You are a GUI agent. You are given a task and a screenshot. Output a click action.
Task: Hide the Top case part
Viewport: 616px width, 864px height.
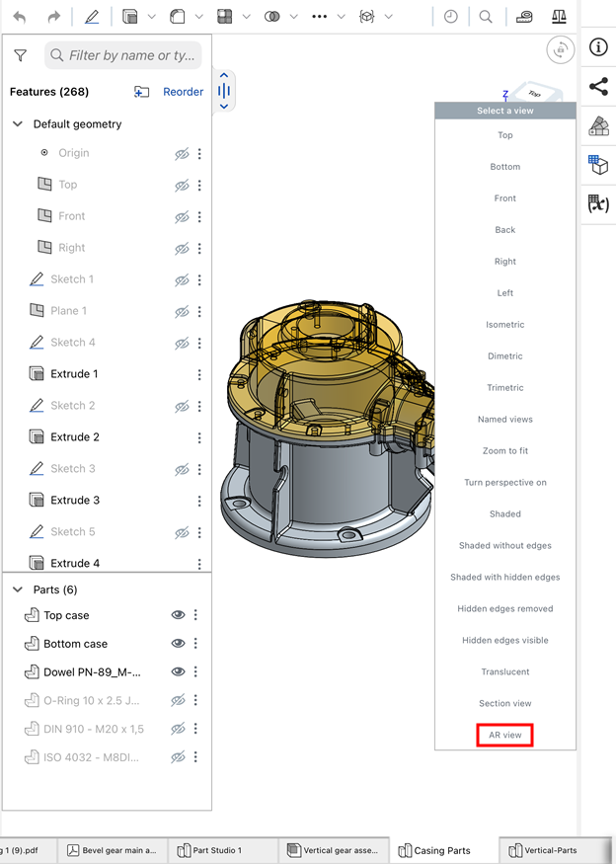(x=178, y=615)
